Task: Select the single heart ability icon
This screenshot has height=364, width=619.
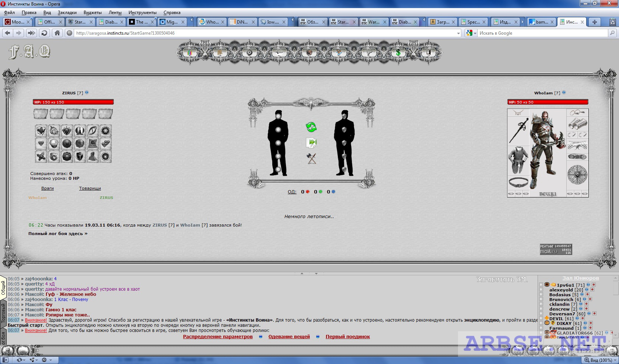Action: coord(41,144)
